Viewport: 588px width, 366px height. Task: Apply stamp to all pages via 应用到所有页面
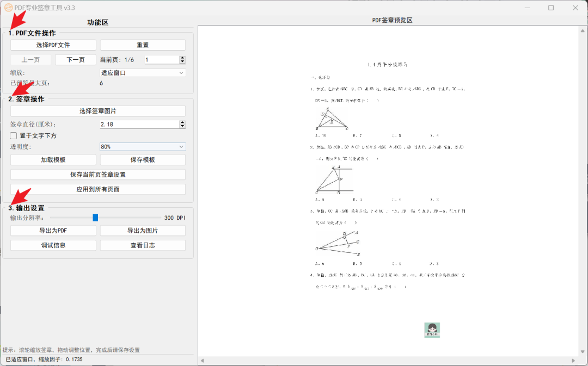tap(97, 188)
